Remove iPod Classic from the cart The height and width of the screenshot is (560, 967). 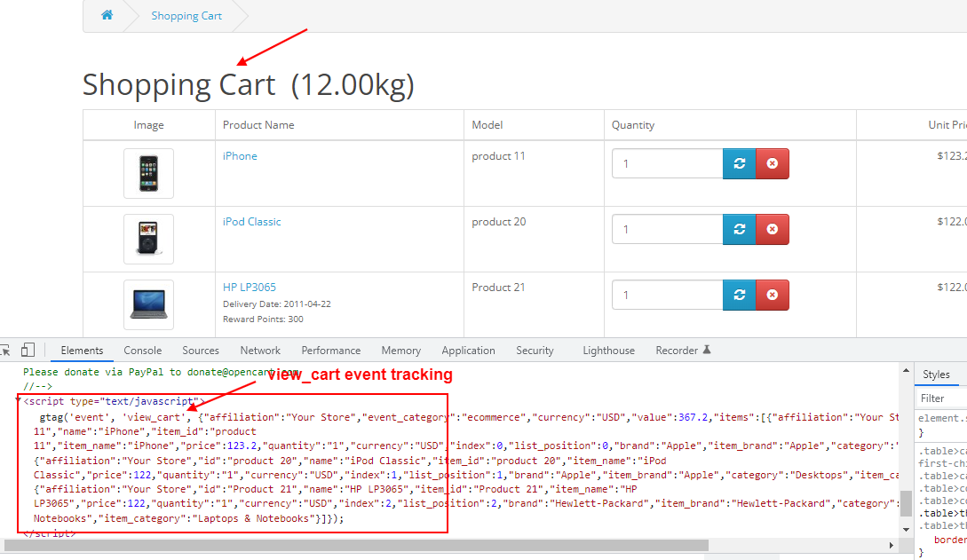tap(773, 229)
